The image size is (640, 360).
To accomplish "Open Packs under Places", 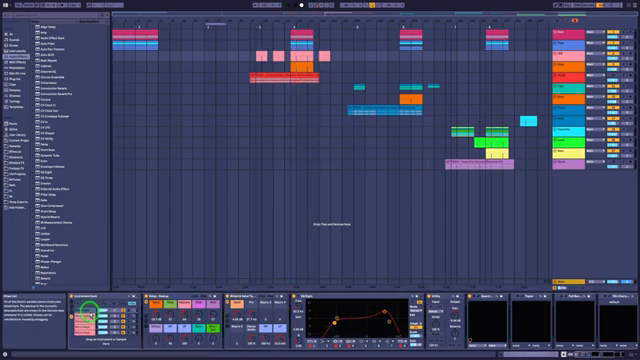I will (x=13, y=123).
